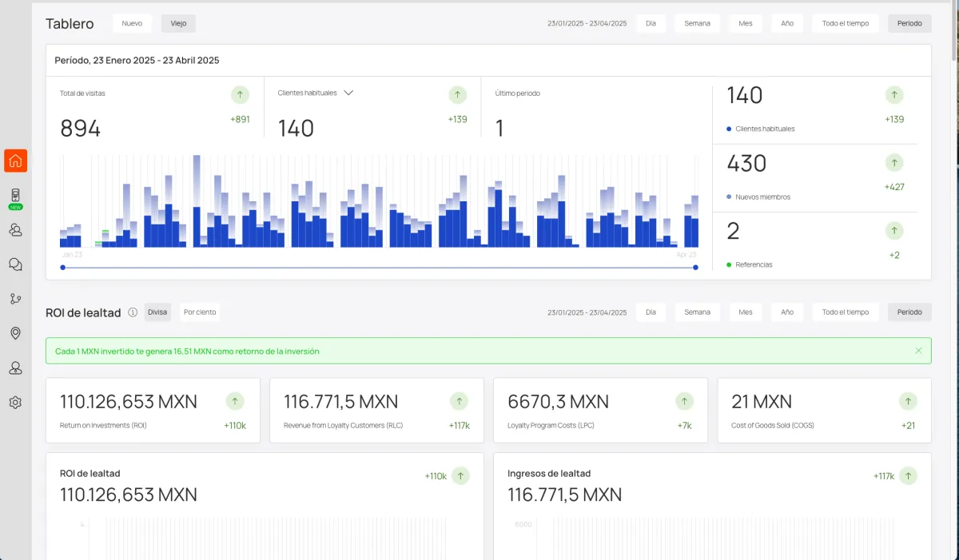The width and height of the screenshot is (959, 560).
Task: Expand the Clientes habituales dropdown chevron
Action: tap(348, 93)
